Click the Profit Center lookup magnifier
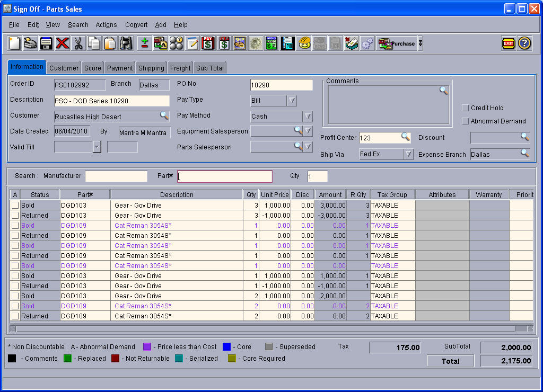Image resolution: width=543 pixels, height=392 pixels. coord(406,136)
